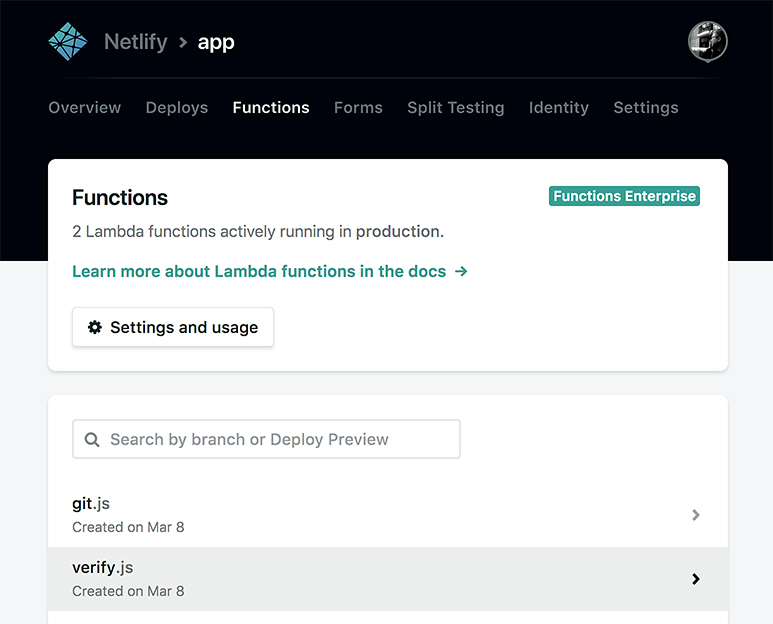Open the Settings tab
Image resolution: width=773 pixels, height=624 pixels.
point(646,107)
